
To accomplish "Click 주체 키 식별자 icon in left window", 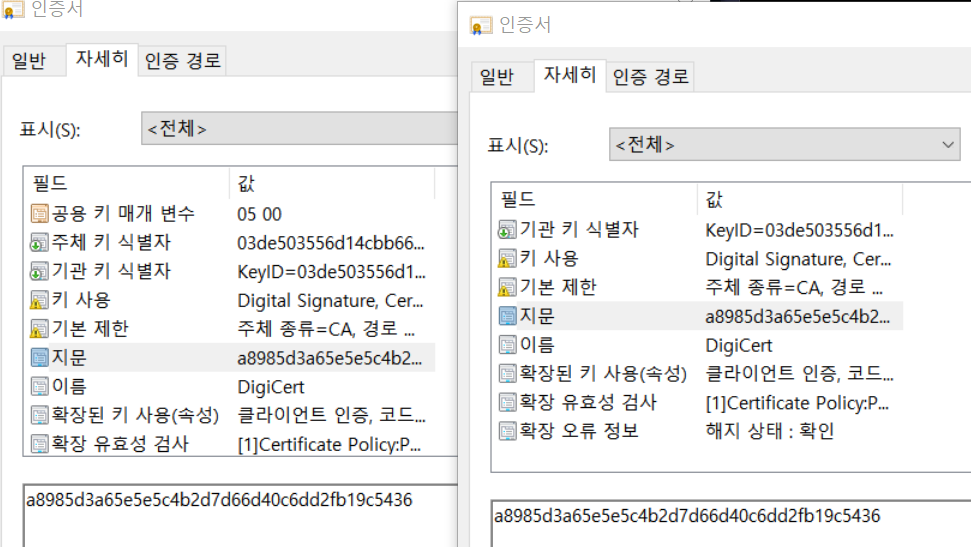I will [x=39, y=243].
